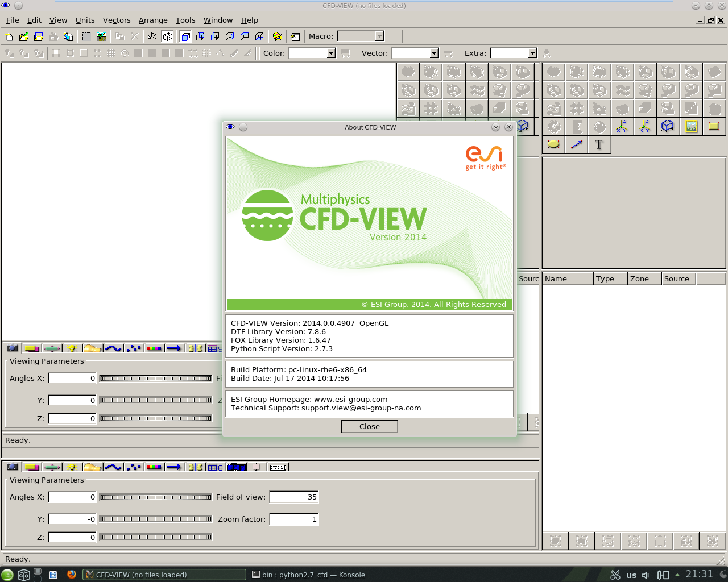This screenshot has width=728, height=582.
Task: Click the CFD-VIEW taskbar entry
Action: coord(164,575)
